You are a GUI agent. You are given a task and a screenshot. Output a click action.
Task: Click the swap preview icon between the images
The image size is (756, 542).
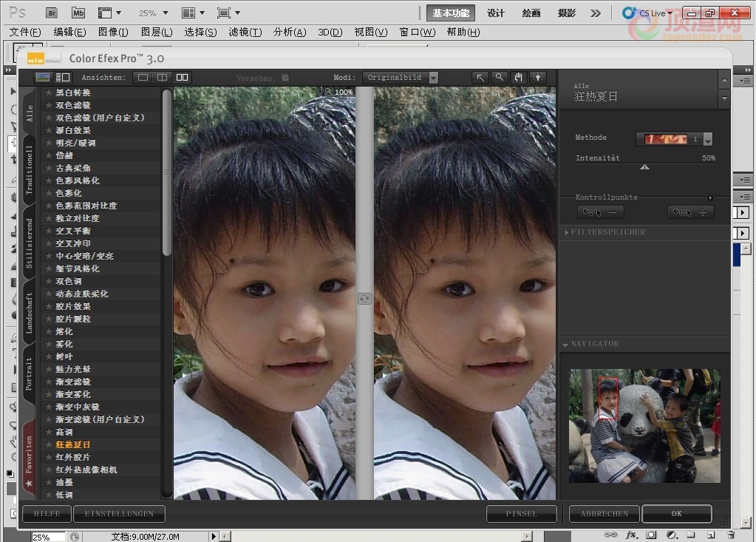[x=364, y=299]
